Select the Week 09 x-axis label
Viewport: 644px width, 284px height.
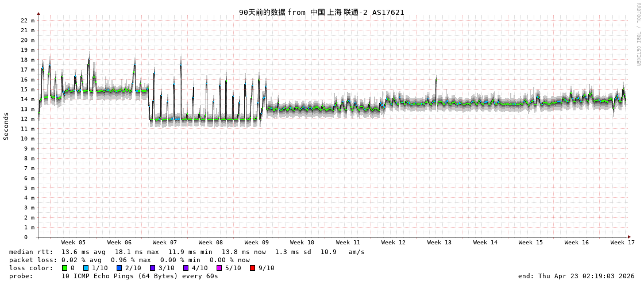[x=256, y=243]
